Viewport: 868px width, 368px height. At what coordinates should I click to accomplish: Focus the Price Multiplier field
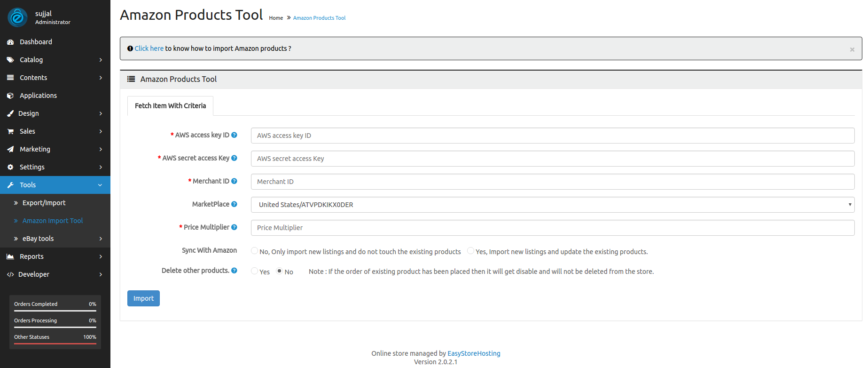[x=553, y=228]
